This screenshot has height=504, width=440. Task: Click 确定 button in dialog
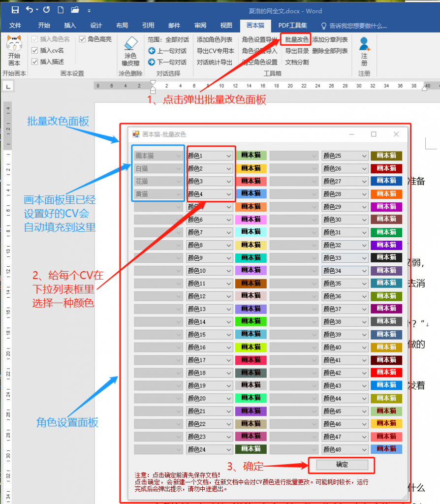point(342,465)
